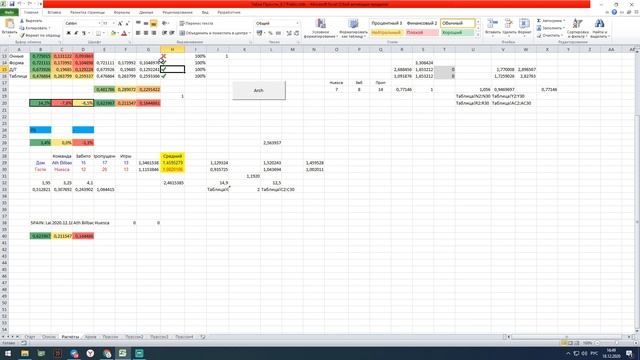Click the Copy (Копировать) icon

tap(22, 28)
